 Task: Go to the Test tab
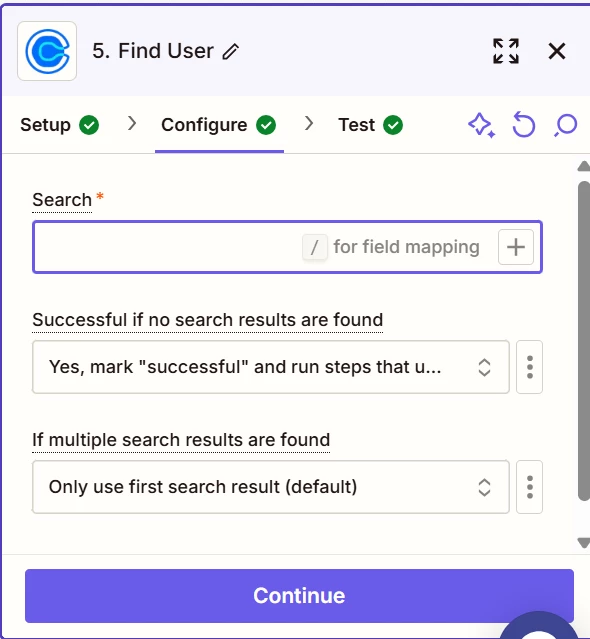(370, 125)
